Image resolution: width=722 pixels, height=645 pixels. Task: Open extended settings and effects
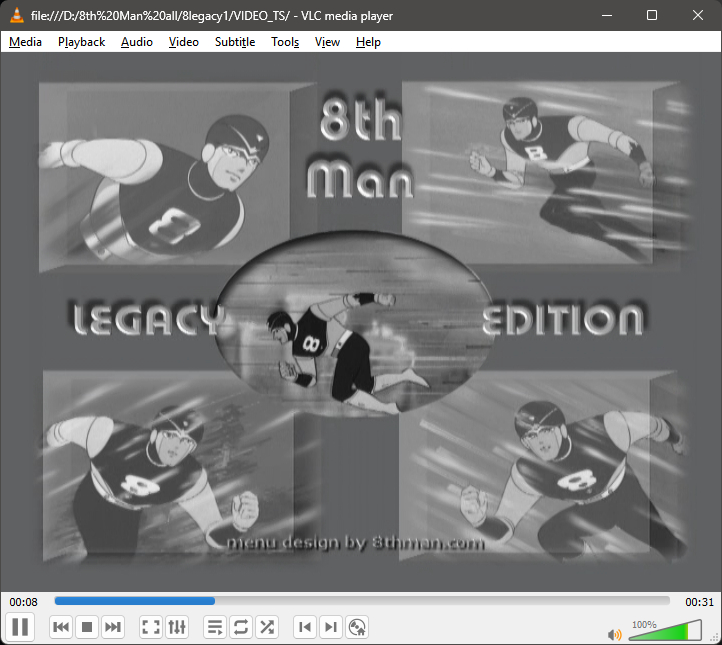coord(177,627)
